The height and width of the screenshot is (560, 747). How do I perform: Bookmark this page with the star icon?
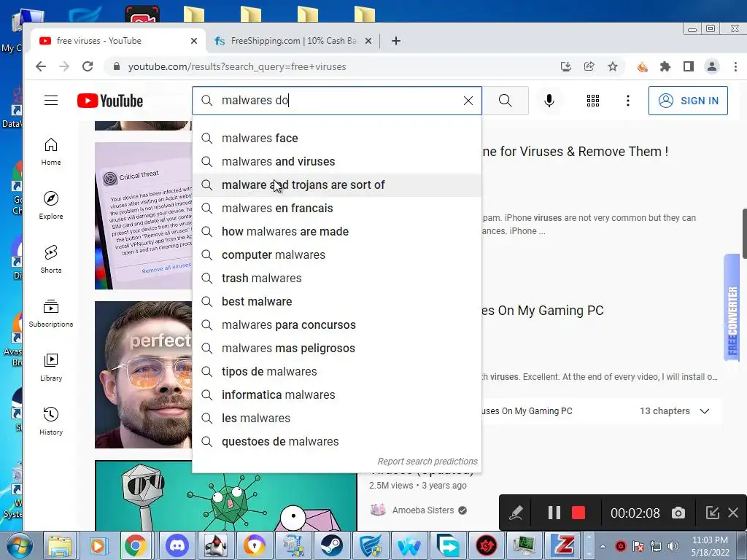613,66
